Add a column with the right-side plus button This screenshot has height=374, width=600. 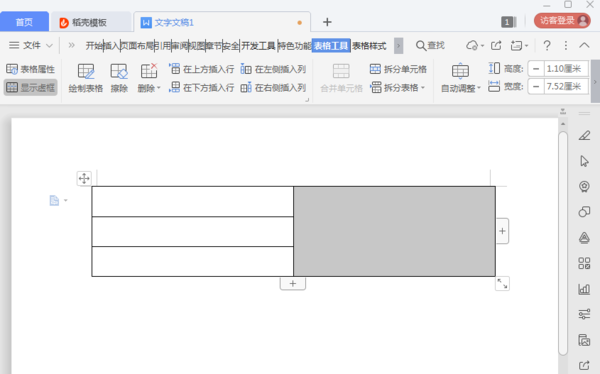click(502, 231)
